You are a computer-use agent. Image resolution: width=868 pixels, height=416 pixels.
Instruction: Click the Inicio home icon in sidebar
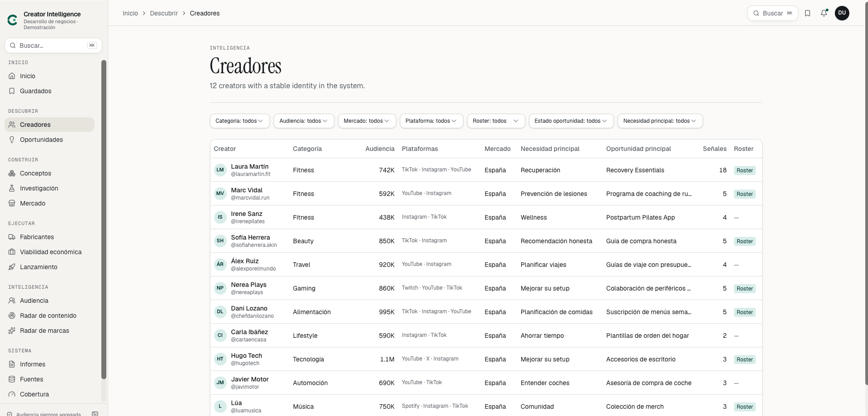(x=12, y=76)
